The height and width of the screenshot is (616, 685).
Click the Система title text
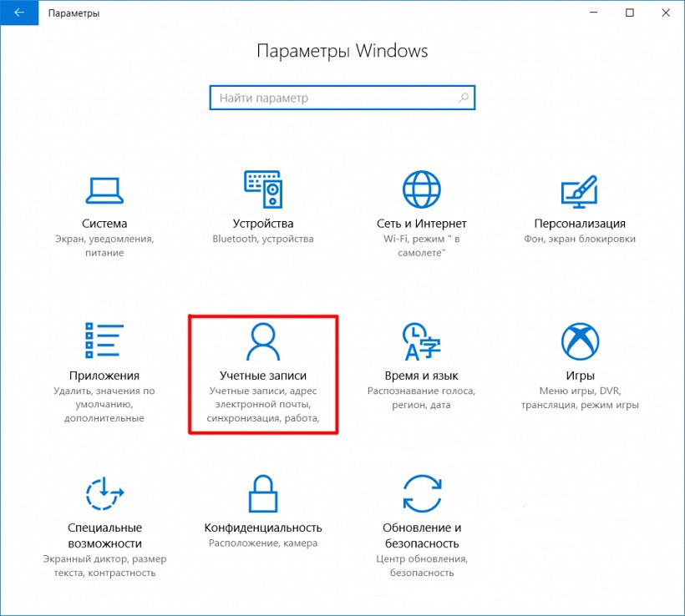coord(104,224)
